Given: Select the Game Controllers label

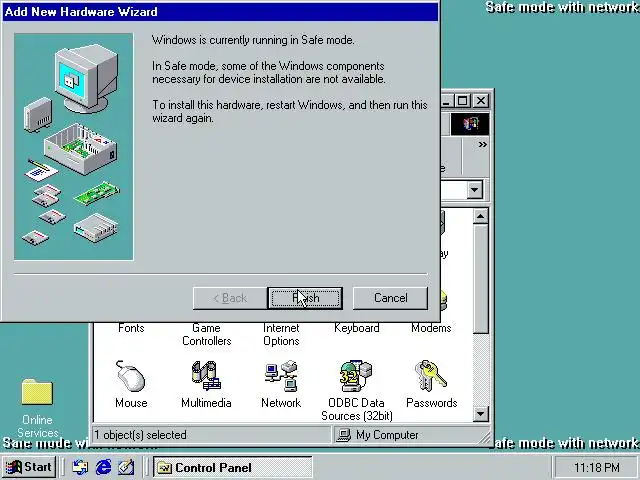Looking at the screenshot, I should pyautogui.click(x=207, y=334).
